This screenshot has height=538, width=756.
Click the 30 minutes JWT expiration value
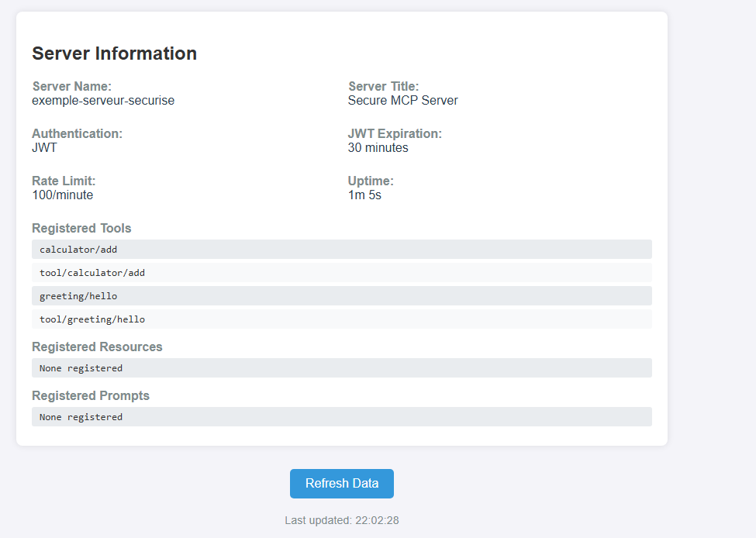(378, 147)
